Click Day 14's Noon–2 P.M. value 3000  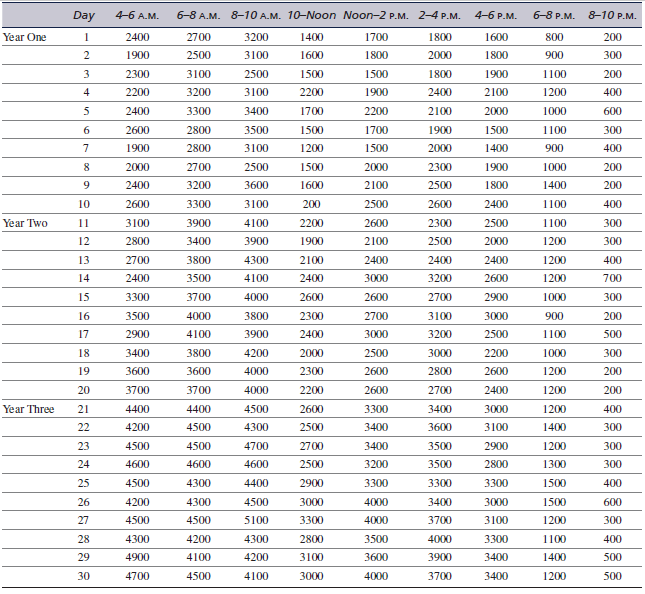pos(376,278)
